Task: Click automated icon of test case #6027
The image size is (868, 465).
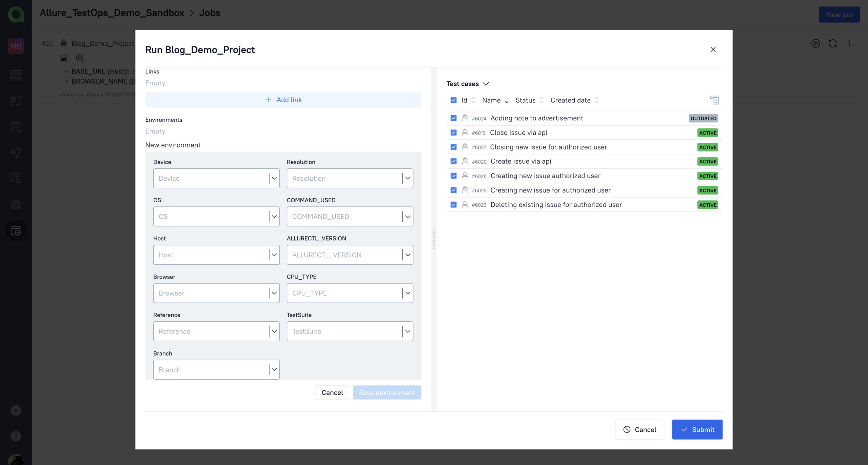Action: (465, 146)
